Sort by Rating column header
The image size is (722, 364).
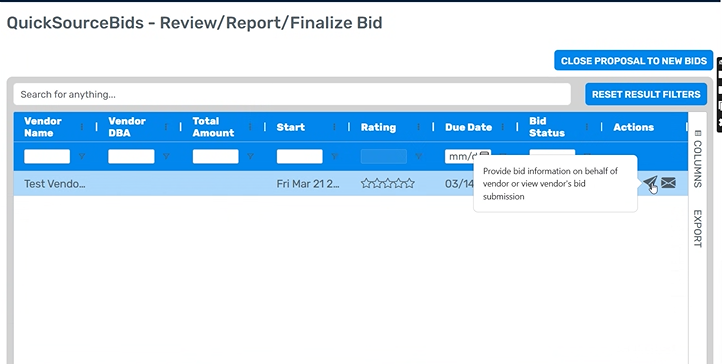(378, 127)
